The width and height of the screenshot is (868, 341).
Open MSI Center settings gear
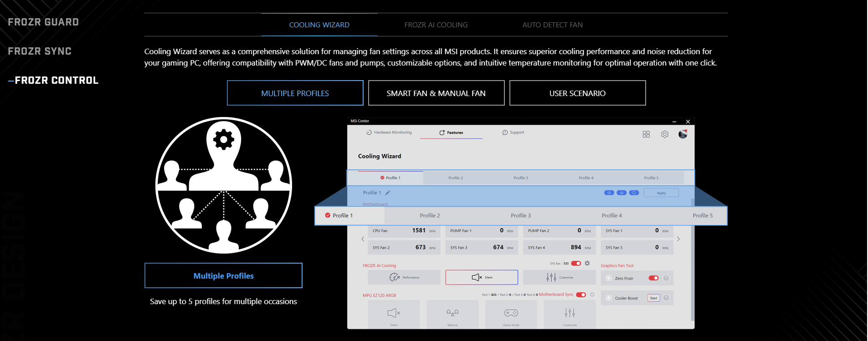coord(665,134)
